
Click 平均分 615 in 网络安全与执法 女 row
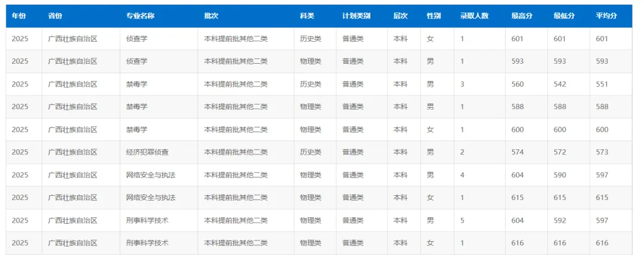tap(602, 198)
